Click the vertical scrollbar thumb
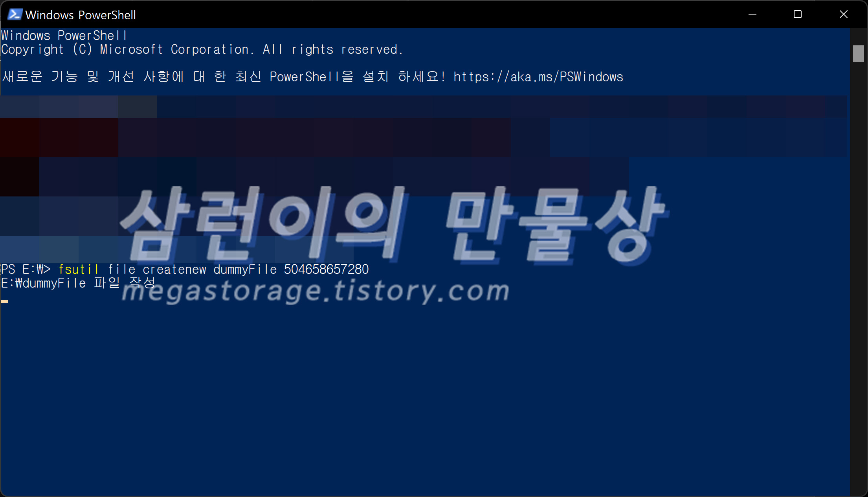 [858, 54]
